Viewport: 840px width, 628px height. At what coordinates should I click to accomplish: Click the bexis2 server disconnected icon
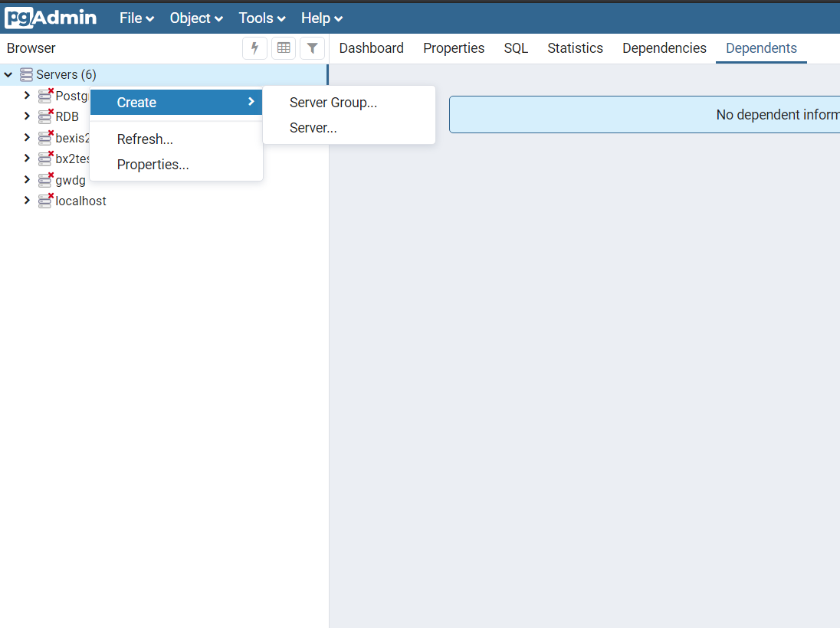tap(46, 138)
